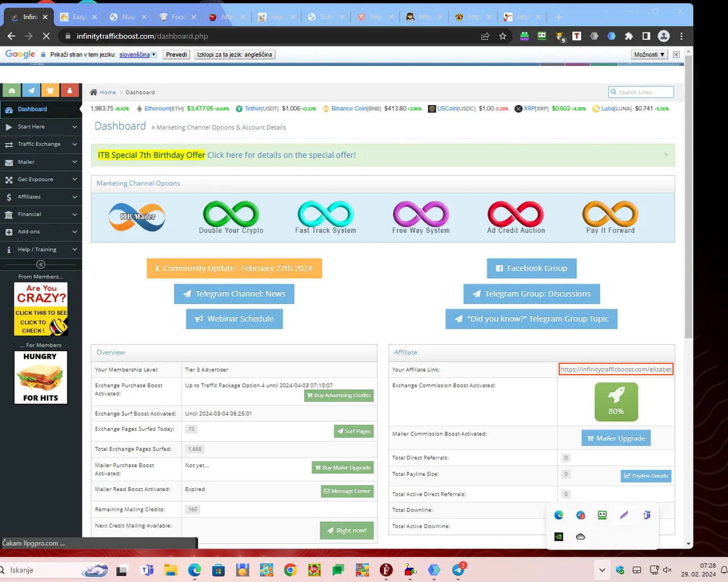The width and height of the screenshot is (728, 582).
Task: Open Telegram Group: Discussions button
Action: point(532,294)
